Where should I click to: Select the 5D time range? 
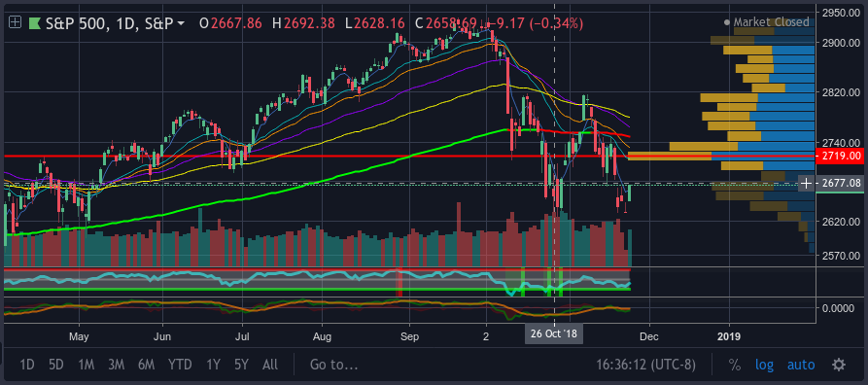click(x=56, y=365)
